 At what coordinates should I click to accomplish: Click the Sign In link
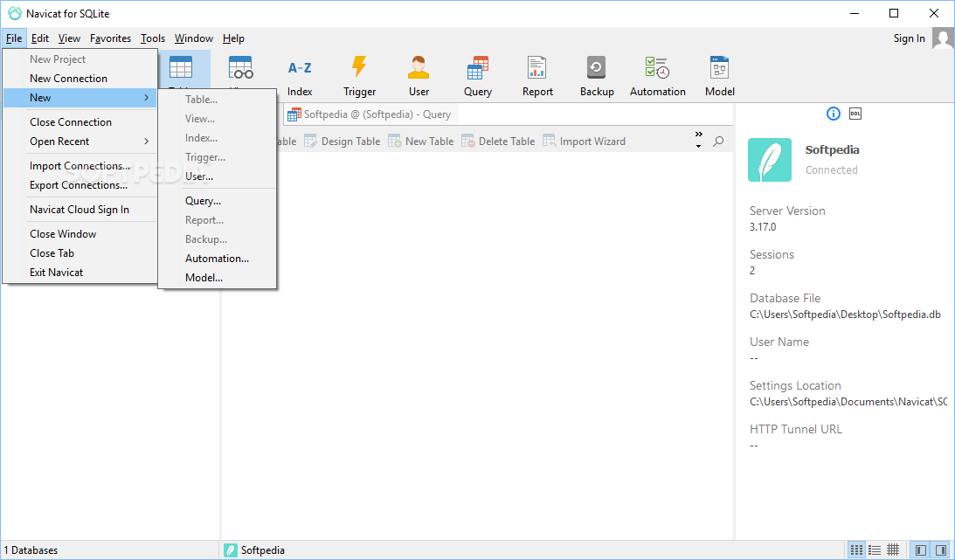point(909,38)
